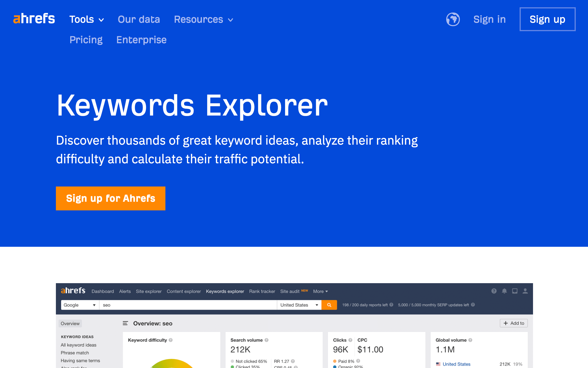Click help icon next to Search volume

[x=267, y=340]
